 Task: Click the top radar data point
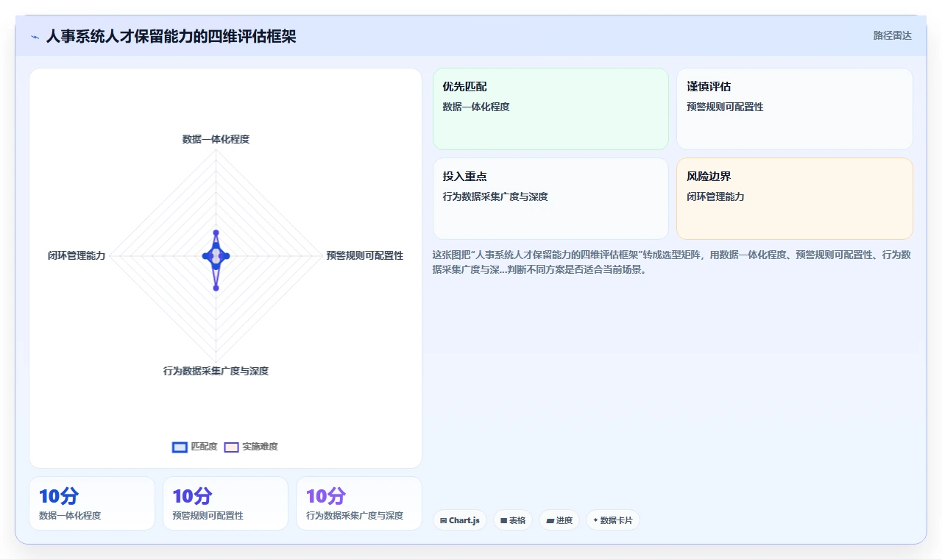216,233
